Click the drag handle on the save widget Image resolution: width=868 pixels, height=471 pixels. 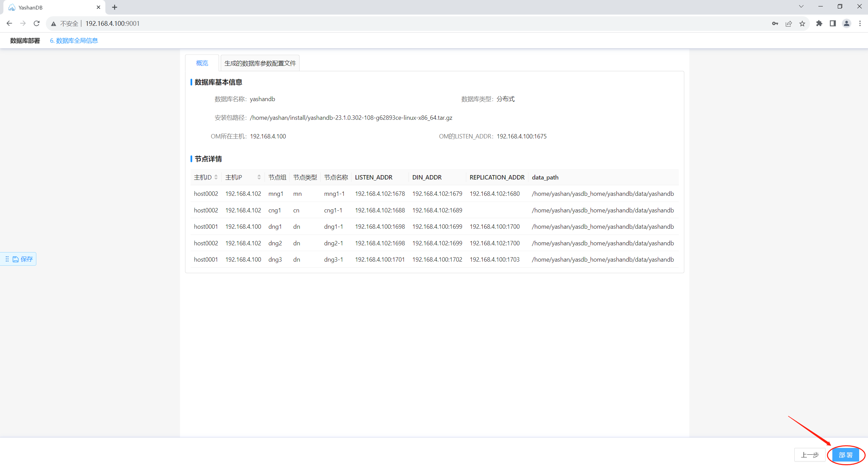(7, 259)
